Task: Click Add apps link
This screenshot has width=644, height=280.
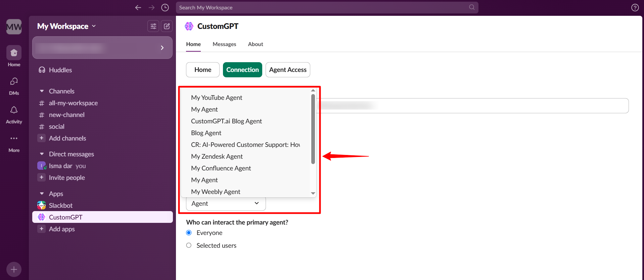Action: point(62,229)
